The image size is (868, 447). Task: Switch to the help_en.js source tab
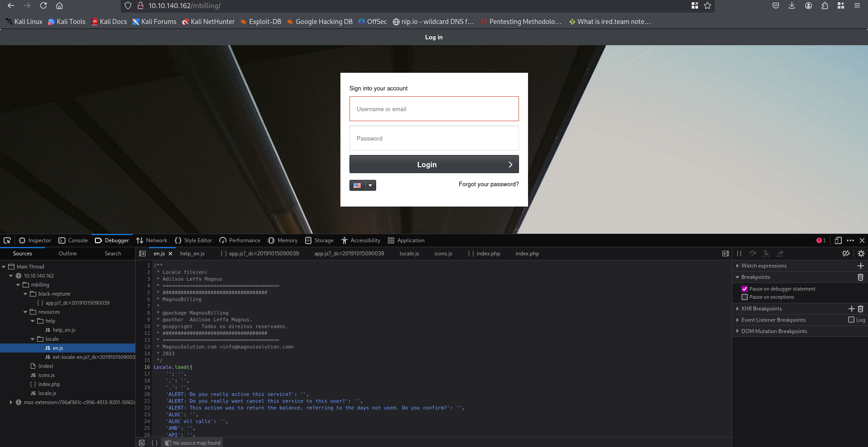pyautogui.click(x=192, y=254)
